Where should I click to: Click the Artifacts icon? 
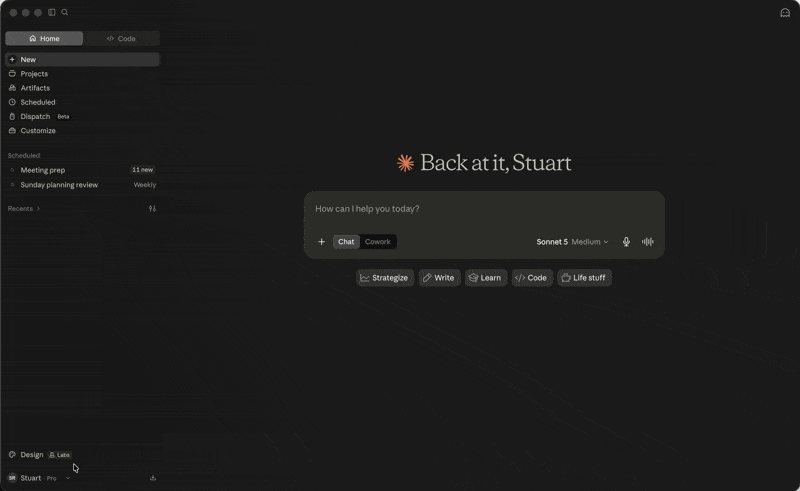12,88
